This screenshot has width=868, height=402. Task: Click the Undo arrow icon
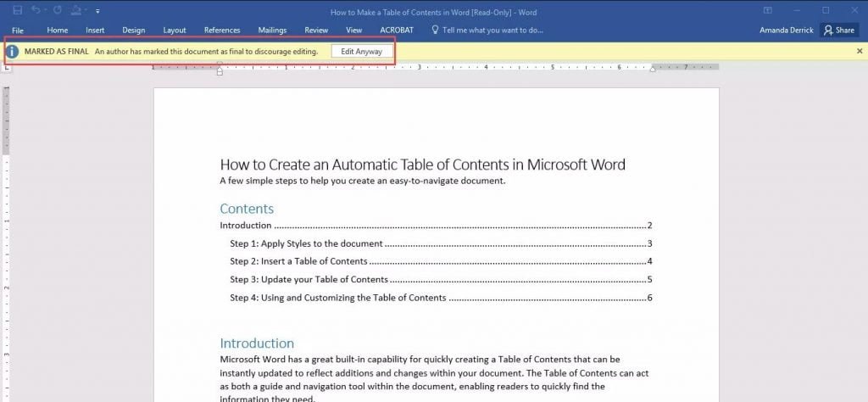[x=37, y=10]
